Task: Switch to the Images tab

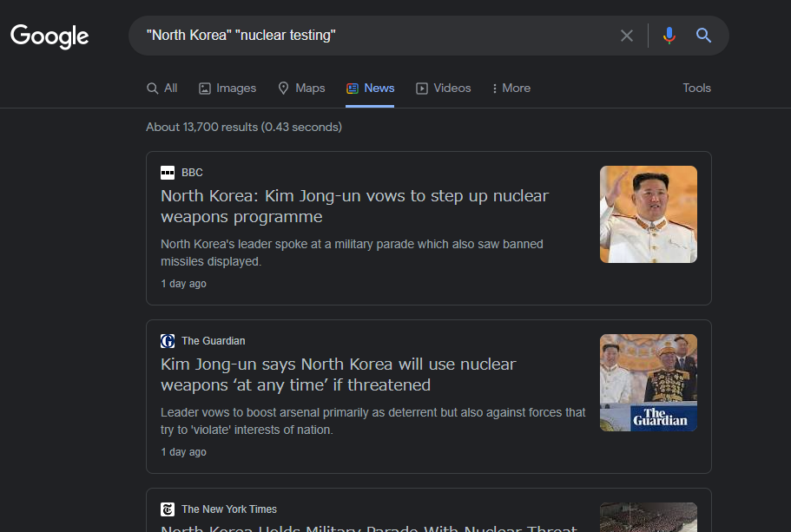Action: coord(227,89)
